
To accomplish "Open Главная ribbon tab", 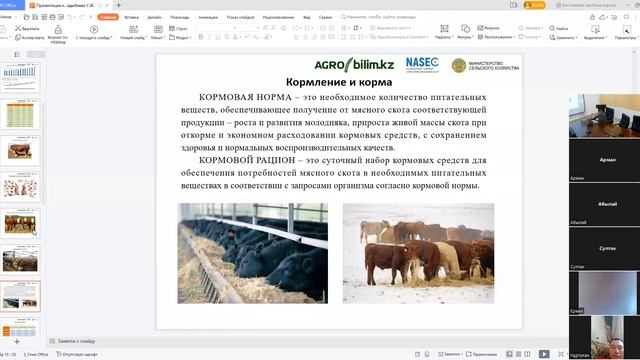I will (108, 17).
